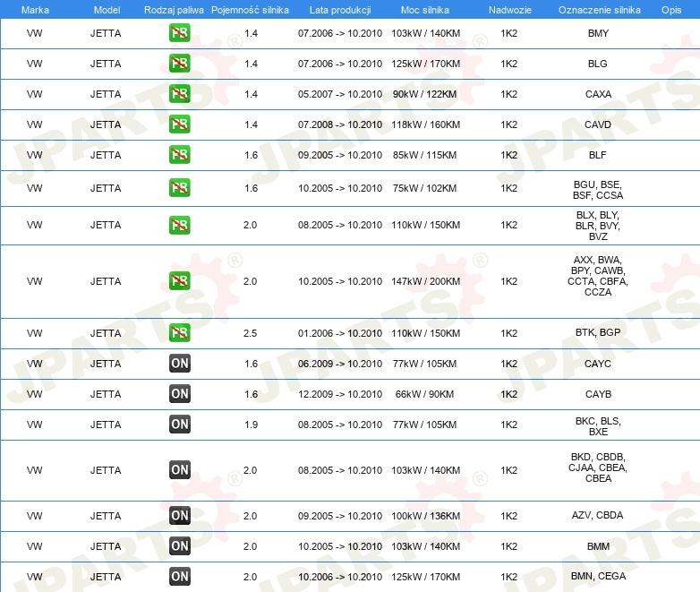The image size is (700, 592).
Task: Click petrol fuel icon in BMY row
Action: click(179, 33)
